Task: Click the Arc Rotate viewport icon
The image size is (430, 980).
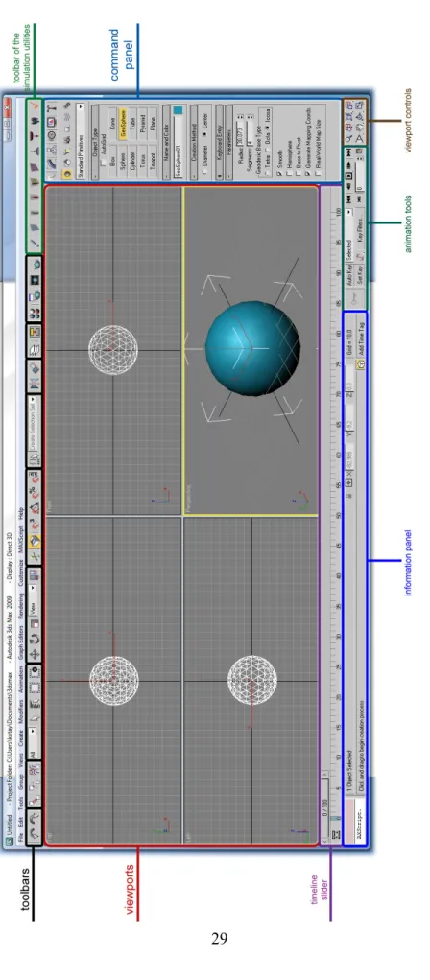Action: (359, 116)
